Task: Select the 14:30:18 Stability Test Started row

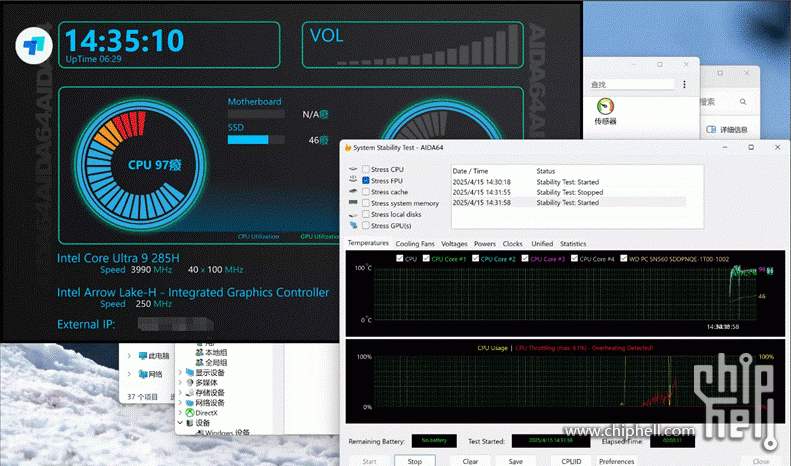Action: pyautogui.click(x=569, y=182)
